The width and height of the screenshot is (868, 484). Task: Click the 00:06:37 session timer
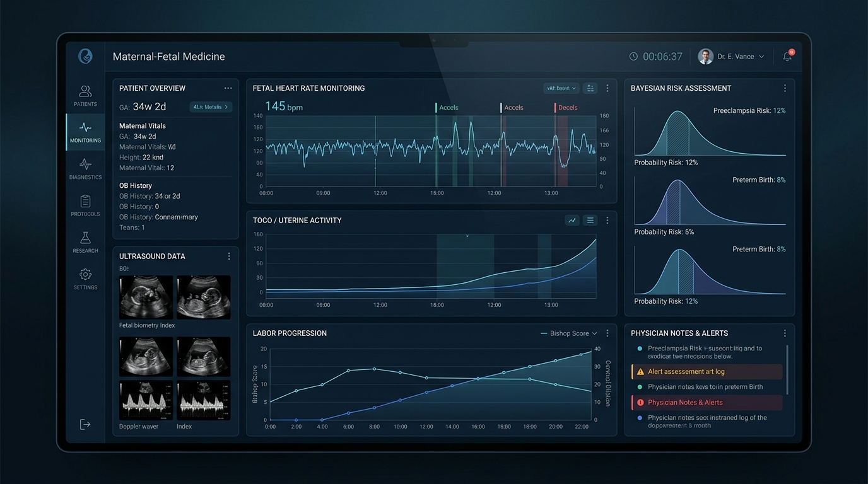(x=662, y=57)
